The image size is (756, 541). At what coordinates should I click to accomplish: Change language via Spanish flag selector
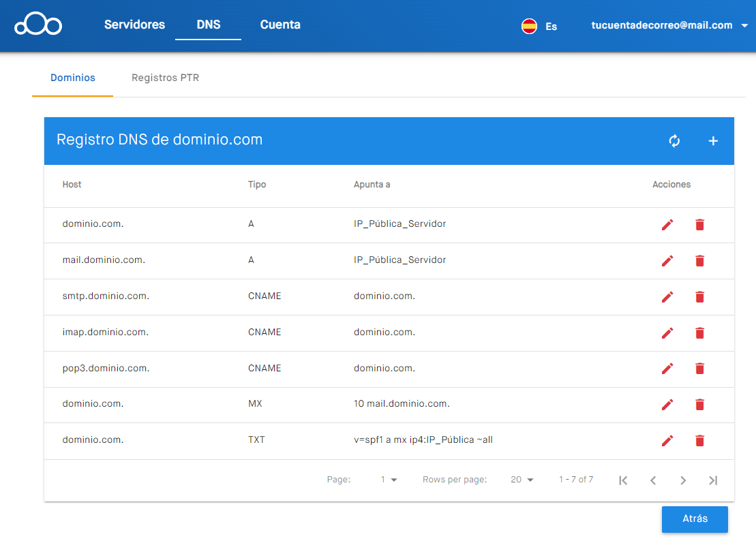point(539,26)
